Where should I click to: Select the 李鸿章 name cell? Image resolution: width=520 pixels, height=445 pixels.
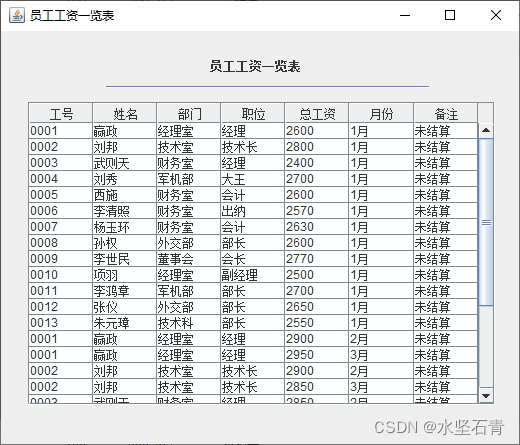125,291
